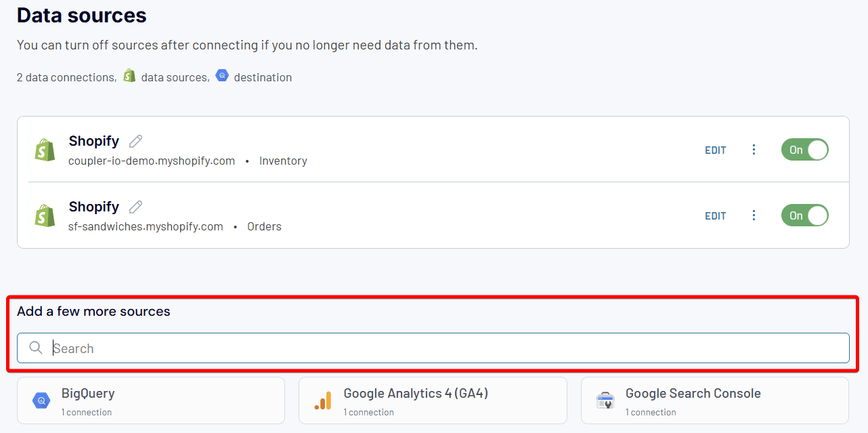Click EDIT on the Inventory Shopify source
868x433 pixels.
pos(715,150)
